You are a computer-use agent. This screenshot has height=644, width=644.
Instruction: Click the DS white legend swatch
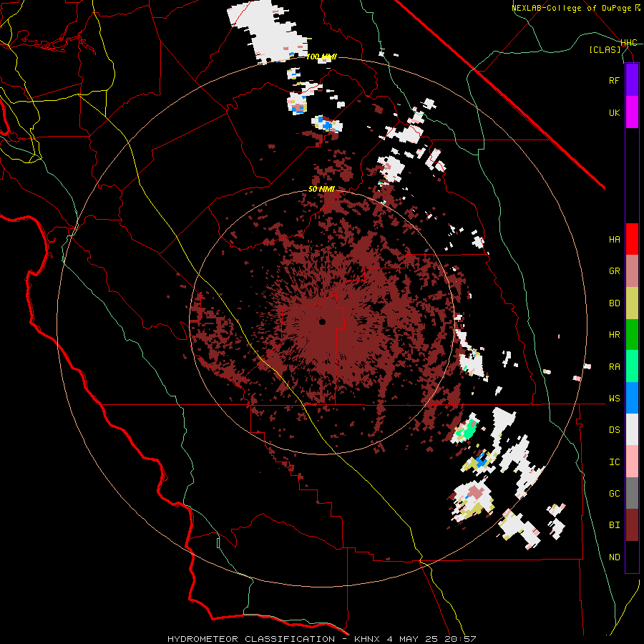[632, 429]
